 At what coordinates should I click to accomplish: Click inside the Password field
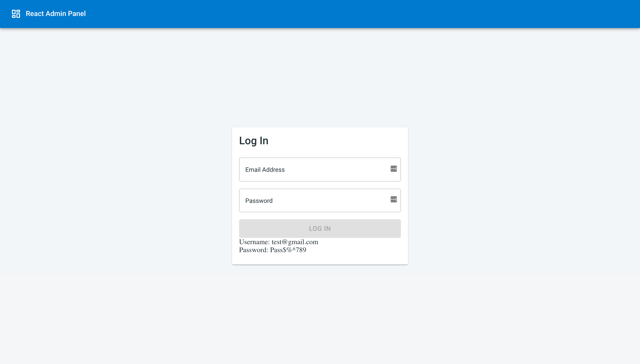click(x=320, y=200)
